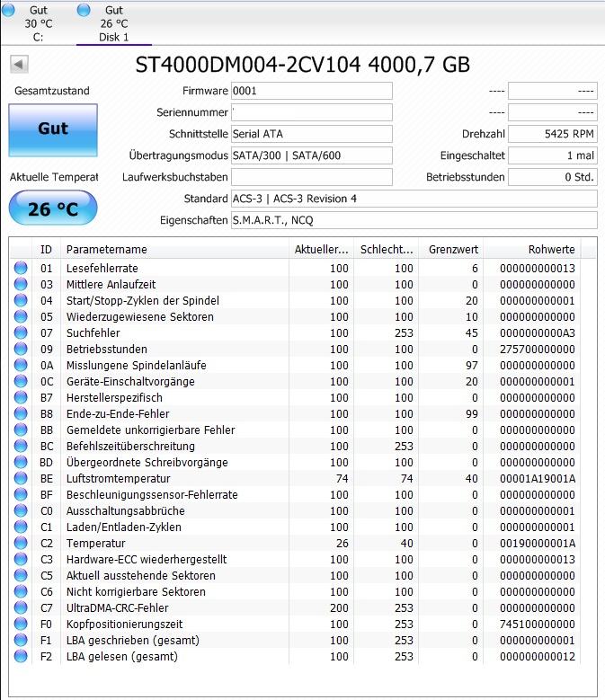Click the Betriebsstunden value 0 Std.
The height and width of the screenshot is (700, 605).
click(x=553, y=177)
